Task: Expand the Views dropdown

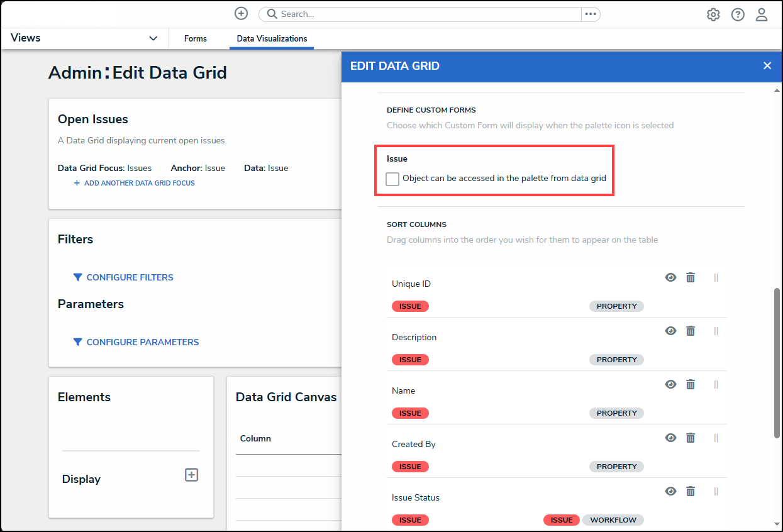Action: point(153,38)
